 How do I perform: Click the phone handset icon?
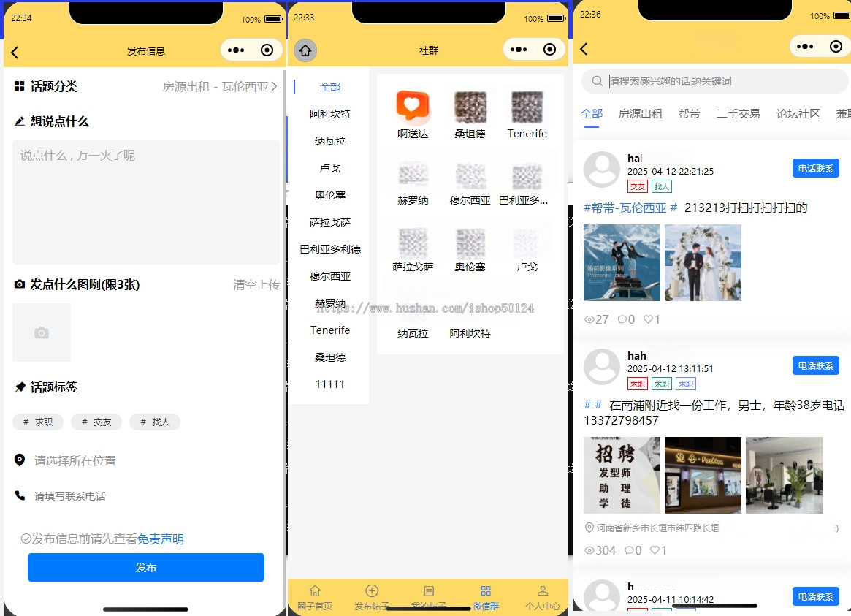(20, 495)
